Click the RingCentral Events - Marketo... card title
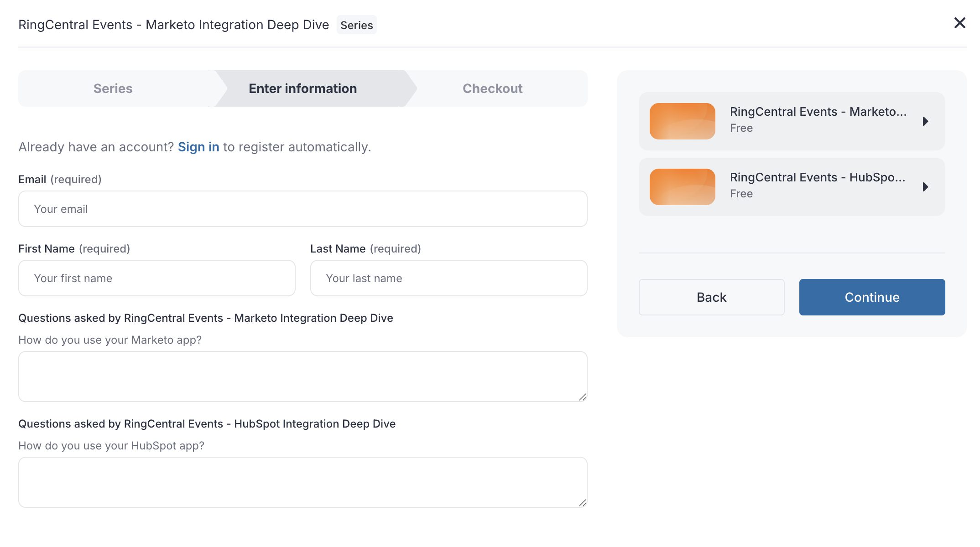 click(818, 112)
